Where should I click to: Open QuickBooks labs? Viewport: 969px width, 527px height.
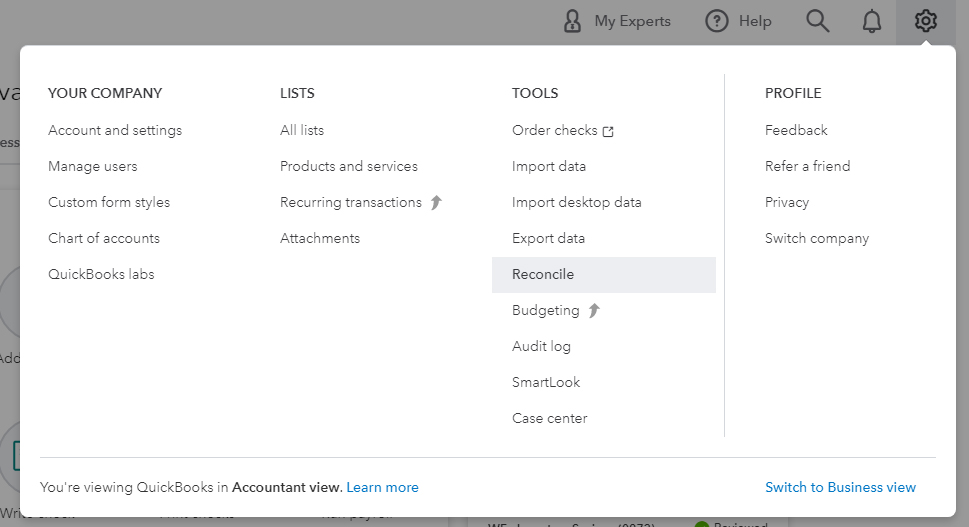101,274
